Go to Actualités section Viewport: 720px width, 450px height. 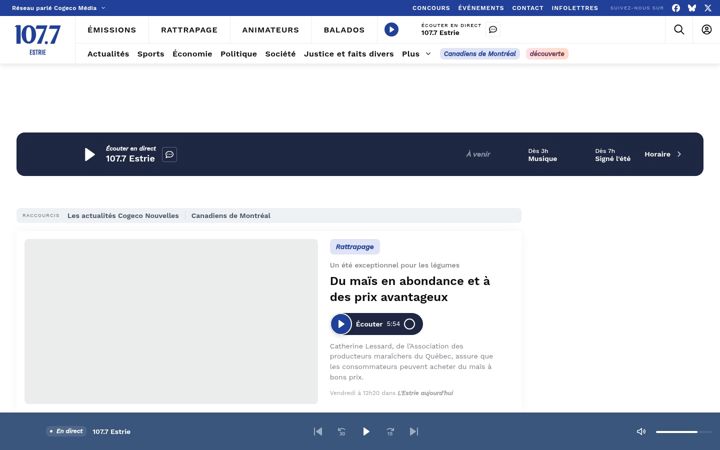tap(108, 54)
